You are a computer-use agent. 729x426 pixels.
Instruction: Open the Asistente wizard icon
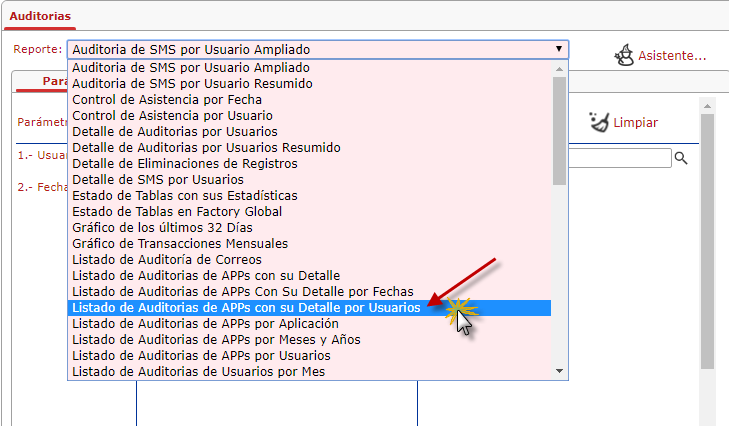tap(624, 55)
